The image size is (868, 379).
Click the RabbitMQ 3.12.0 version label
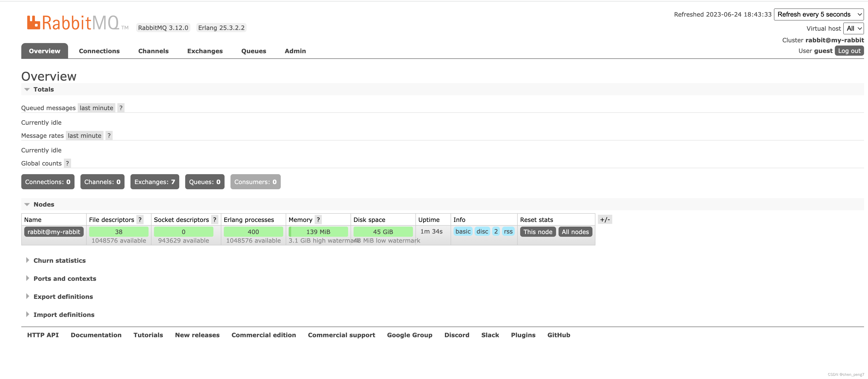(x=163, y=28)
